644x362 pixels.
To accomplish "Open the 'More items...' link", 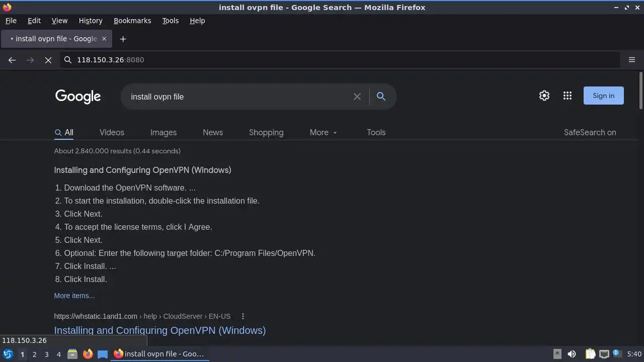I will 74,296.
